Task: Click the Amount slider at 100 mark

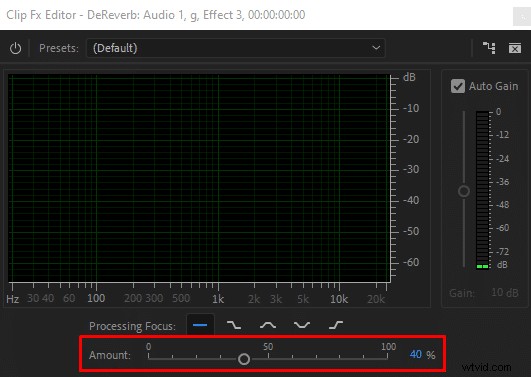Action: (x=387, y=356)
